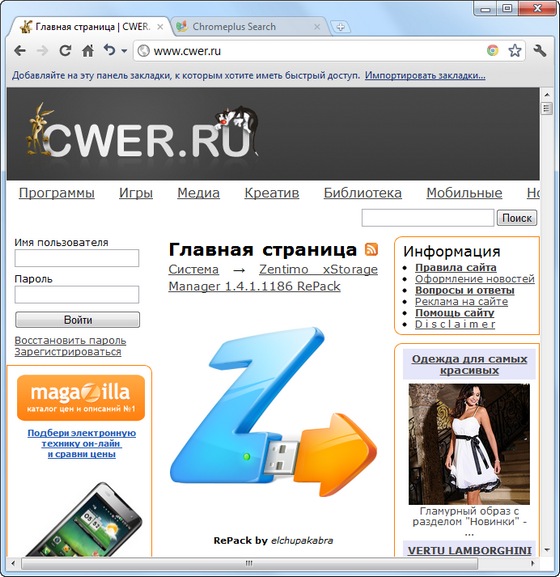
Task: Minimize the browser window
Action: 486,8
